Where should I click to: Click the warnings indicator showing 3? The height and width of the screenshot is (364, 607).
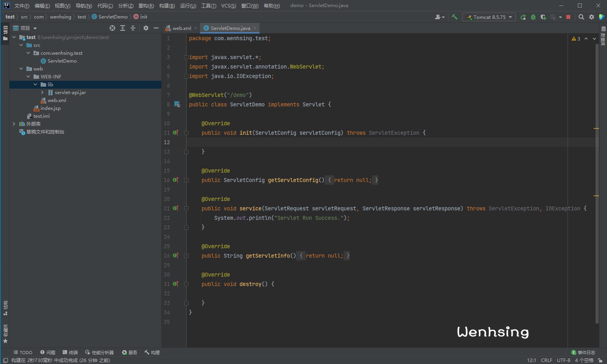[576, 39]
